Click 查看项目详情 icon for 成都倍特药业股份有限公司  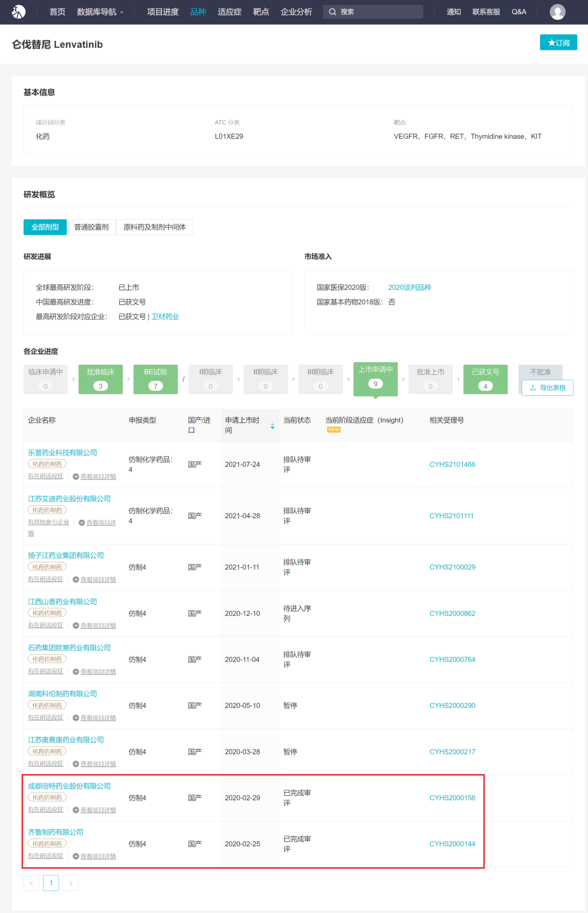76,810
